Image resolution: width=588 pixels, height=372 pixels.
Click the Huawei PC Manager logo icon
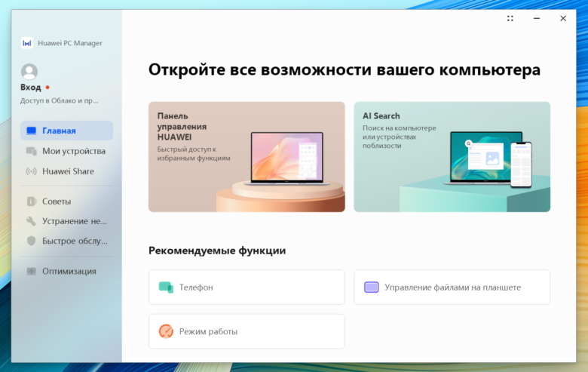point(26,43)
